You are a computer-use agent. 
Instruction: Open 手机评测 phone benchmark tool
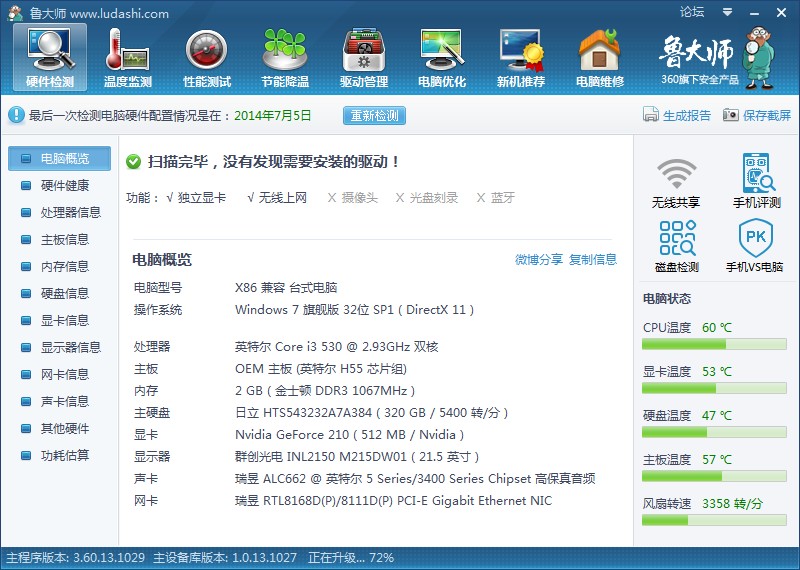[x=757, y=182]
